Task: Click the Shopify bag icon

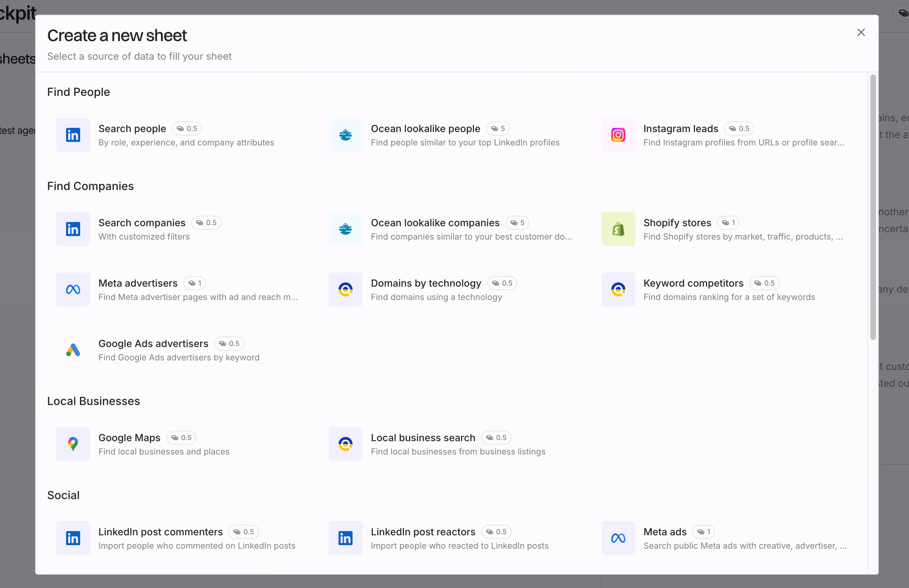Action: (x=618, y=229)
